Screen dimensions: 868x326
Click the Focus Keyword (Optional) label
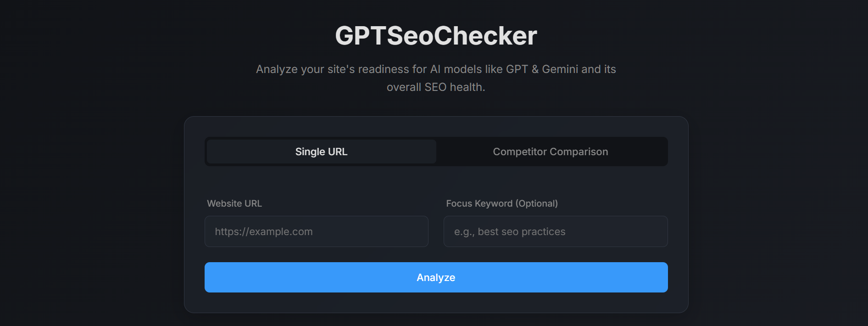click(x=502, y=203)
